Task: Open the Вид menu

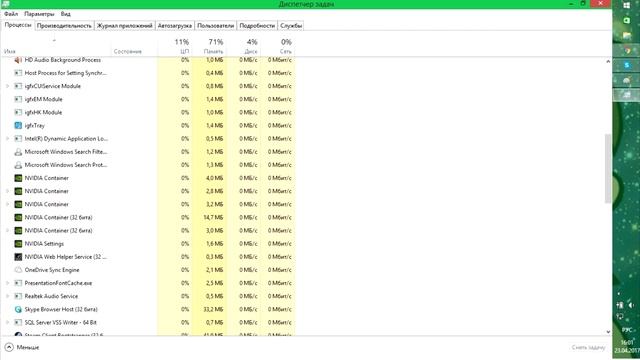Action: [x=66, y=14]
